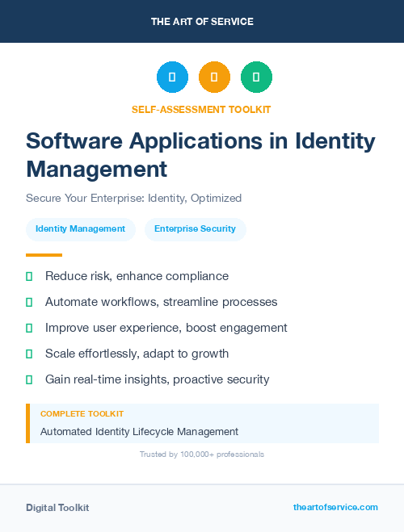Click the text "Automate workflows, streamline processes"
404x532 pixels.
click(x=162, y=302)
